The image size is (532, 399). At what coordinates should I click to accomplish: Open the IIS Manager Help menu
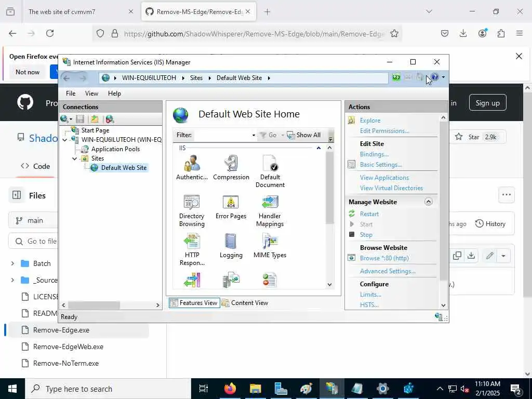(x=114, y=94)
